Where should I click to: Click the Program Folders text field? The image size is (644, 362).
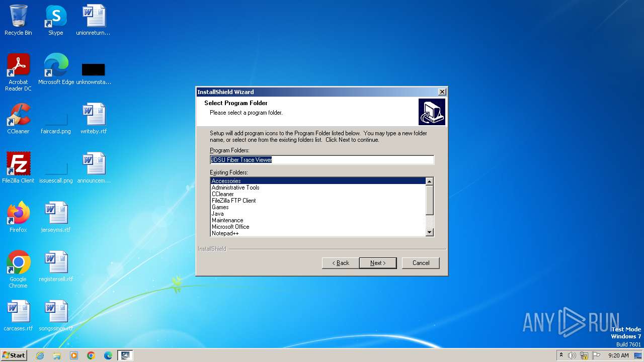click(322, 160)
